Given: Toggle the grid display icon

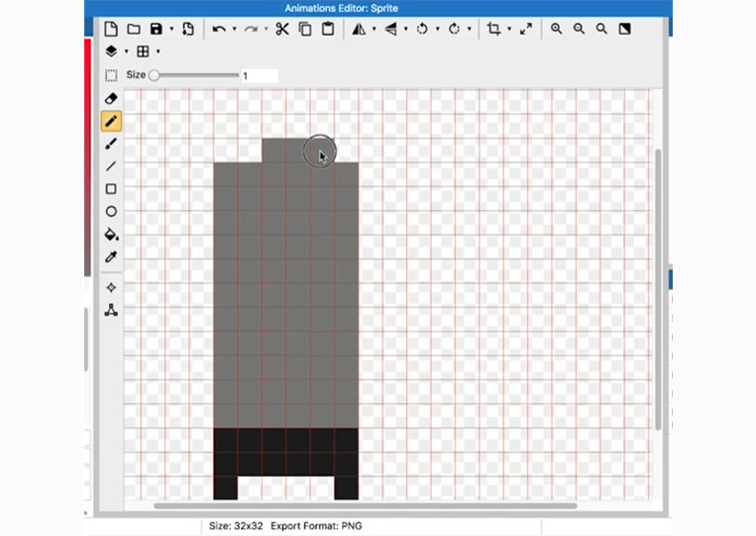Looking at the screenshot, I should click(143, 52).
